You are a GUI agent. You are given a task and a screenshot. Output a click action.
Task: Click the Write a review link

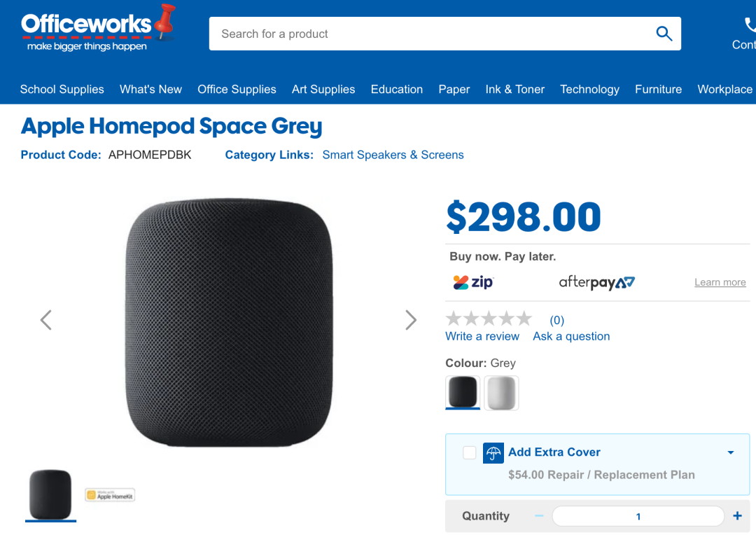tap(482, 336)
